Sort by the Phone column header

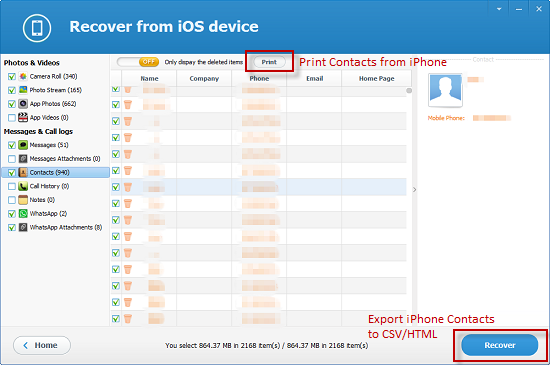pyautogui.click(x=259, y=79)
